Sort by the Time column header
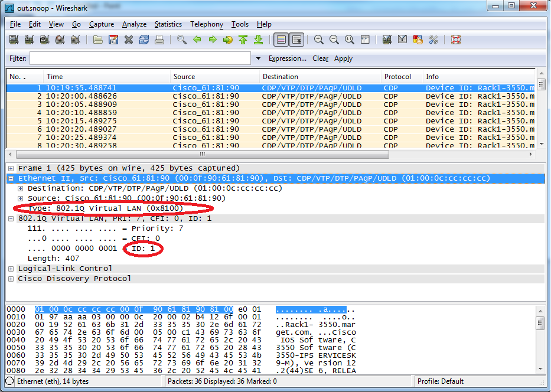 (107, 77)
